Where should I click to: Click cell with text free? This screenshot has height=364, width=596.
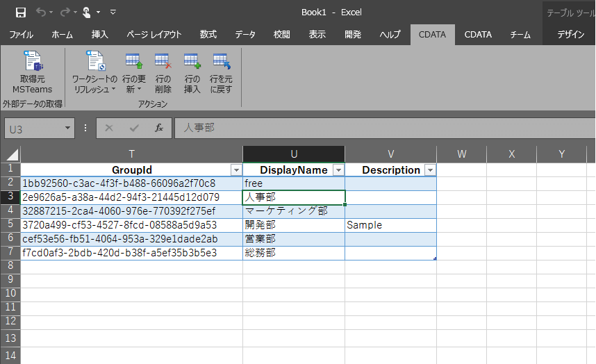click(294, 183)
